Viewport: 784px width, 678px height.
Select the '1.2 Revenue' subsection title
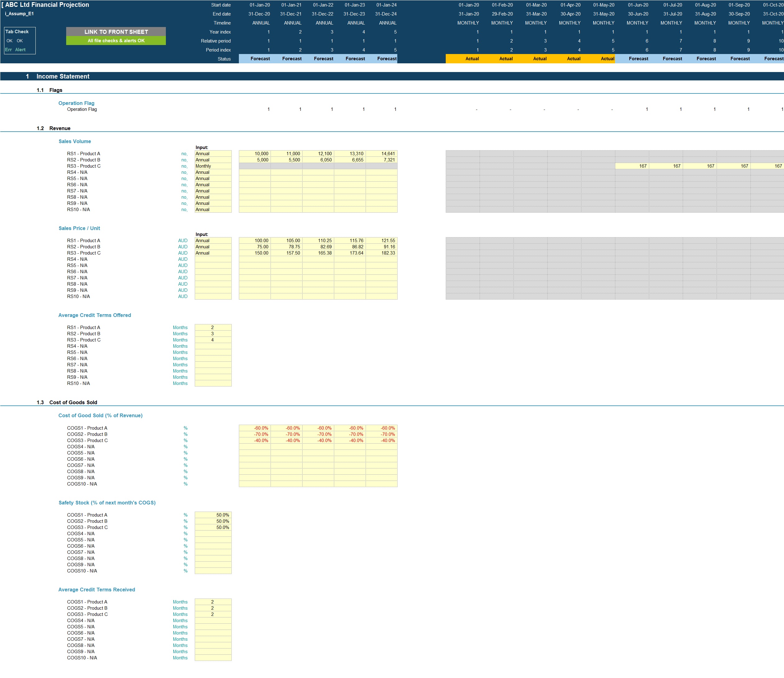tap(53, 128)
